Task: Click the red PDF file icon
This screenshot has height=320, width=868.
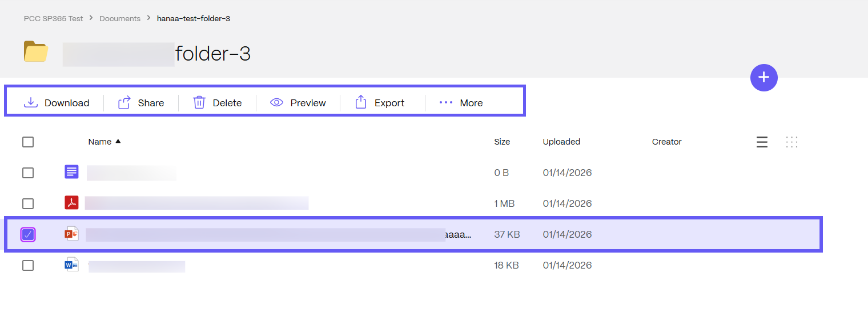Action: pos(71,203)
